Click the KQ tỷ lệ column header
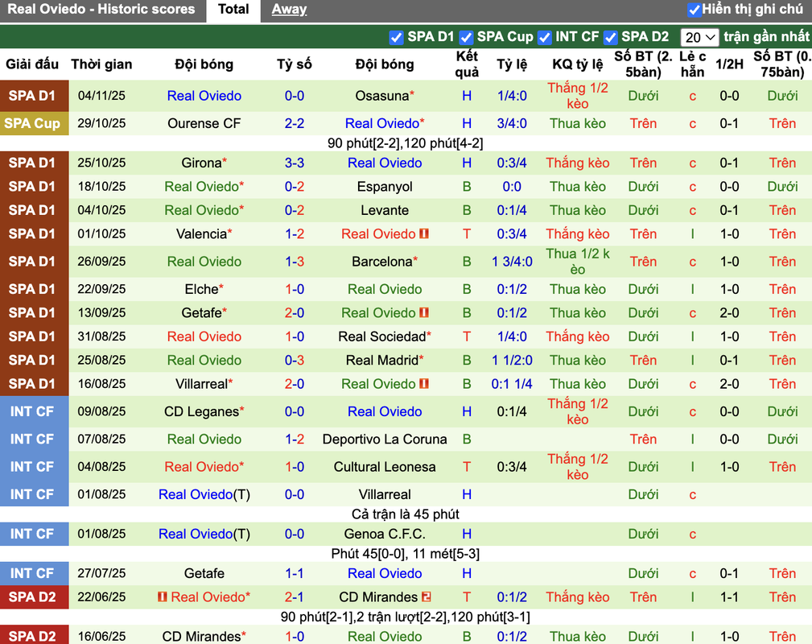 coord(577,64)
